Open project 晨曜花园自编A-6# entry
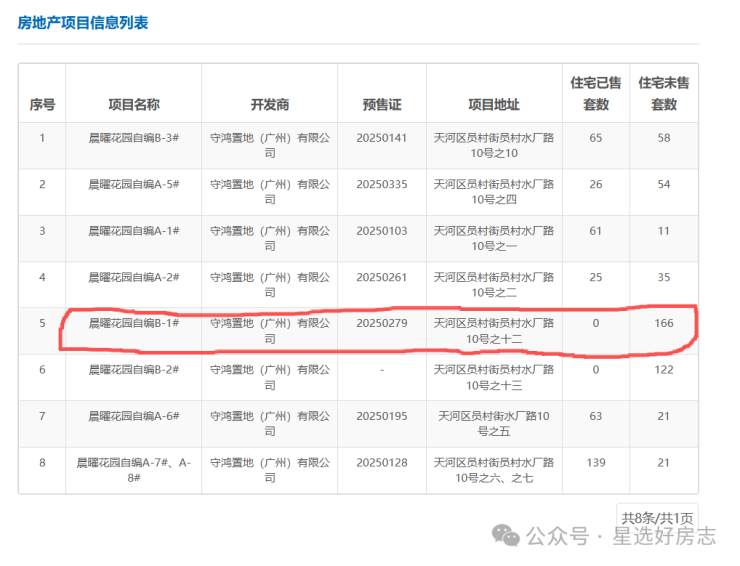 [x=134, y=416]
